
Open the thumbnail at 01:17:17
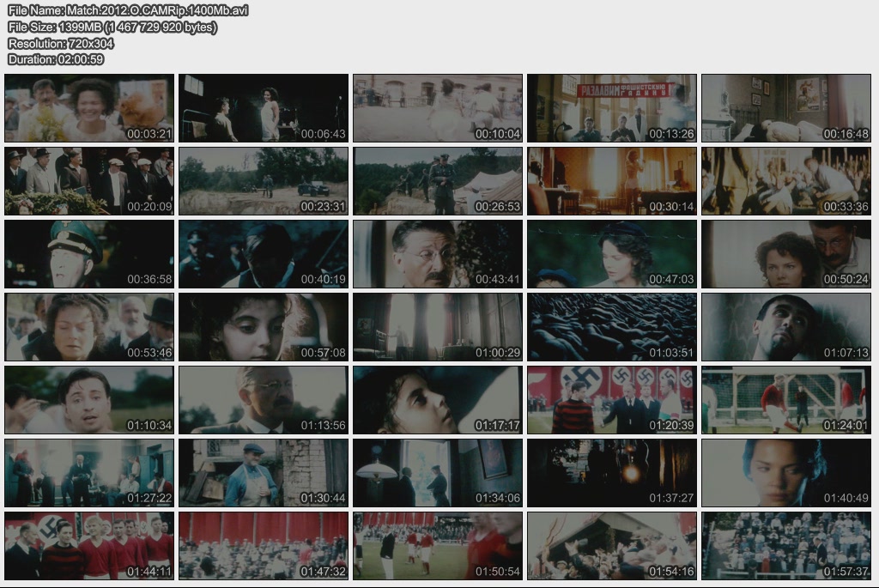(x=438, y=400)
